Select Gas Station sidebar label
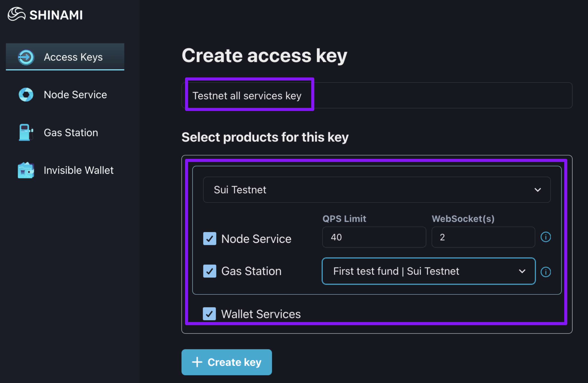The width and height of the screenshot is (588, 383). point(71,133)
